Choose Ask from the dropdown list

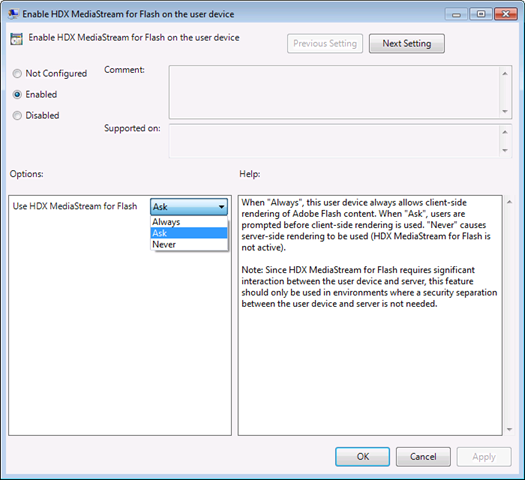[189, 233]
